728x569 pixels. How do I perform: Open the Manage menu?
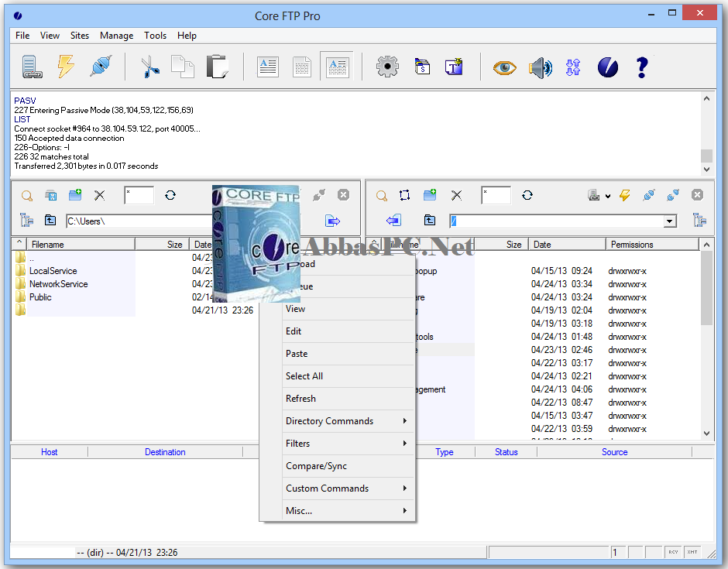116,36
